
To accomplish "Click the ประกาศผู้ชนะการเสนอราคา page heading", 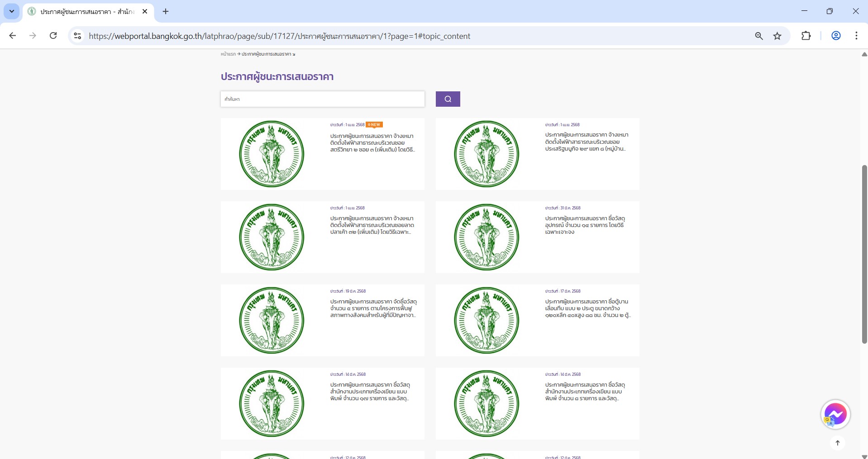I will point(277,77).
